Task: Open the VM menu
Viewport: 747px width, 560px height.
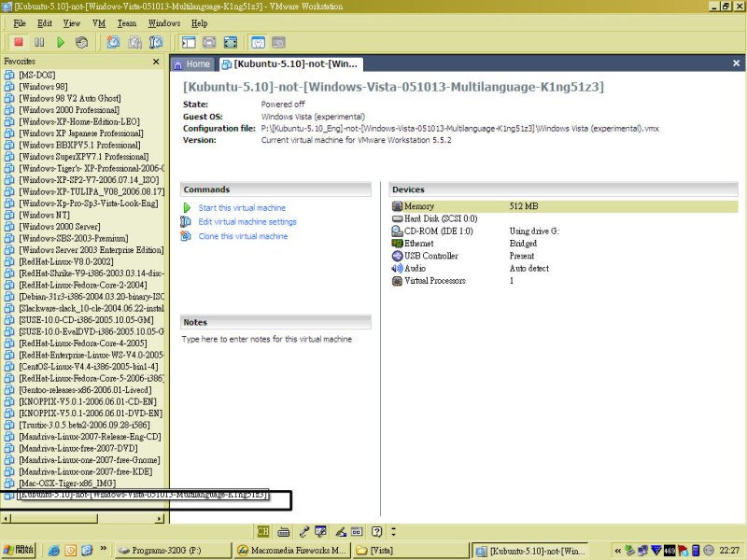Action: pos(99,23)
